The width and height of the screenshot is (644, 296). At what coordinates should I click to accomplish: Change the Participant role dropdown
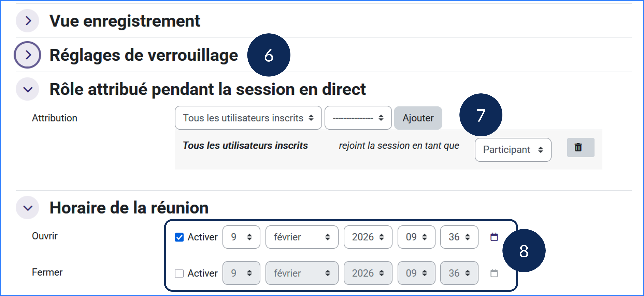click(x=513, y=150)
